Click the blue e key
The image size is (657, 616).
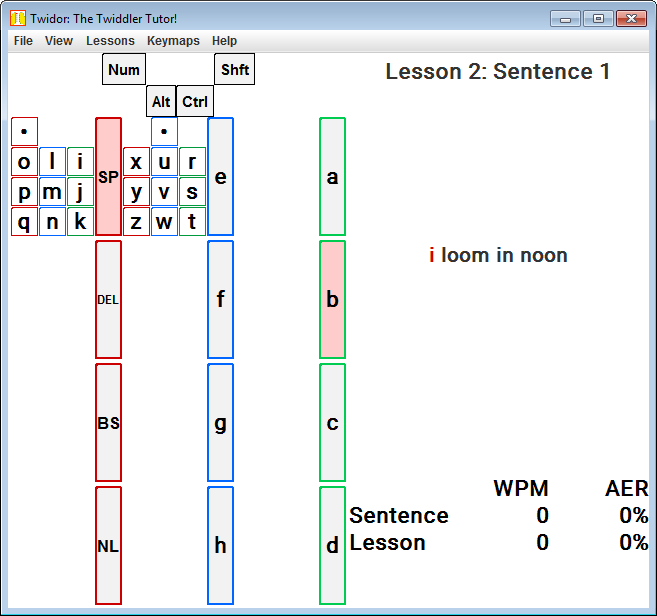click(x=220, y=176)
